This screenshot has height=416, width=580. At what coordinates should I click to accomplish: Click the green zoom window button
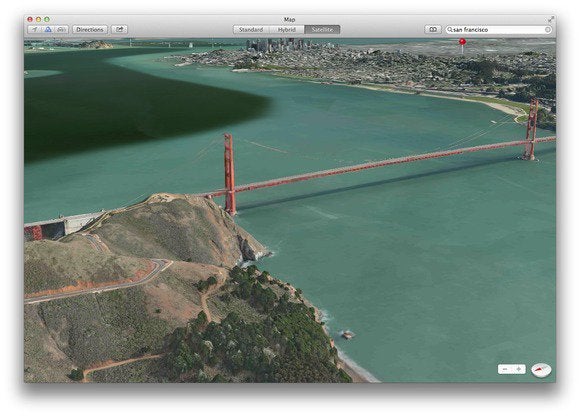coord(47,19)
